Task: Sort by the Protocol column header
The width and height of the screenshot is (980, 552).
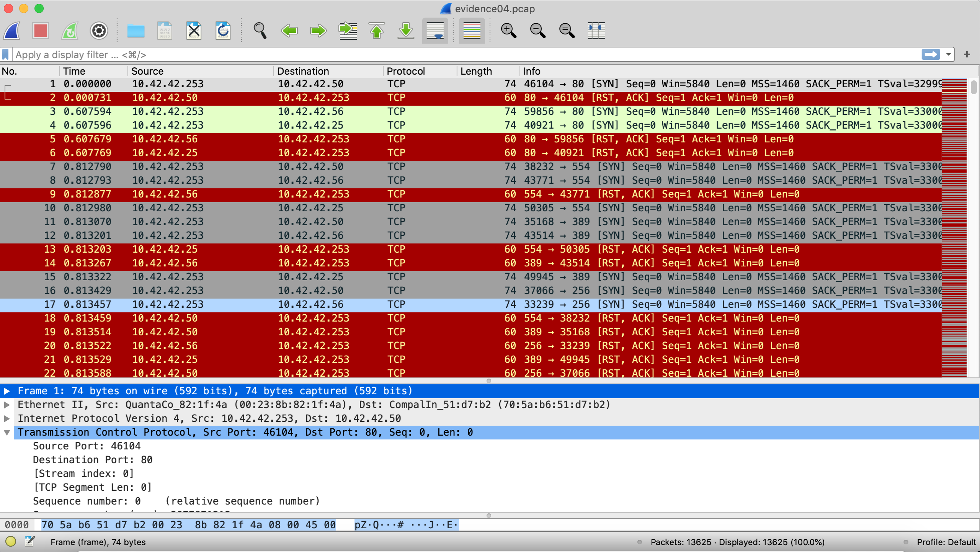Action: click(x=406, y=71)
